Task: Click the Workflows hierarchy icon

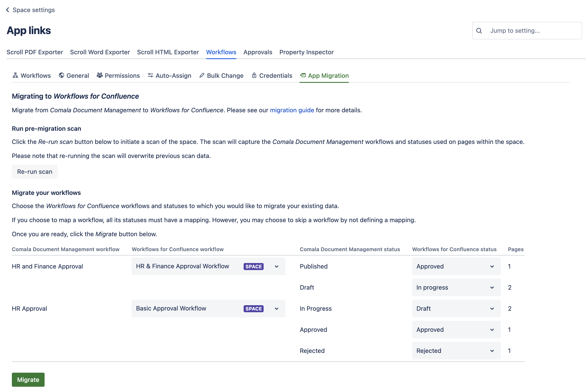Action: 15,75
